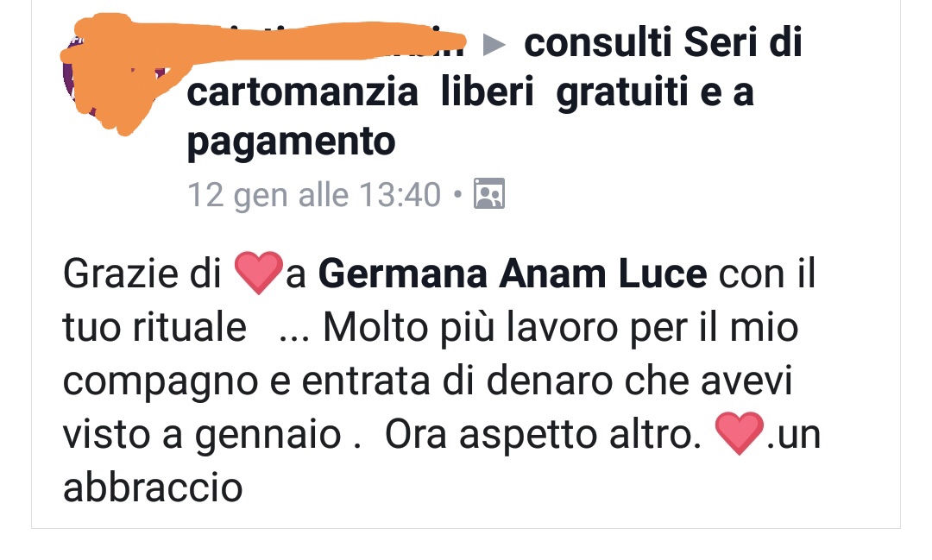
Task: Click the words "Grazie di" in the post
Action: pyautogui.click(x=142, y=274)
